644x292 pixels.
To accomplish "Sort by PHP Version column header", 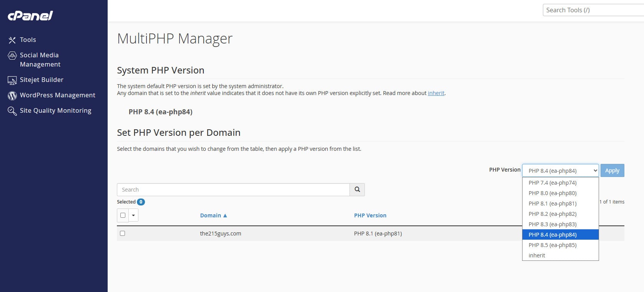I will point(370,215).
